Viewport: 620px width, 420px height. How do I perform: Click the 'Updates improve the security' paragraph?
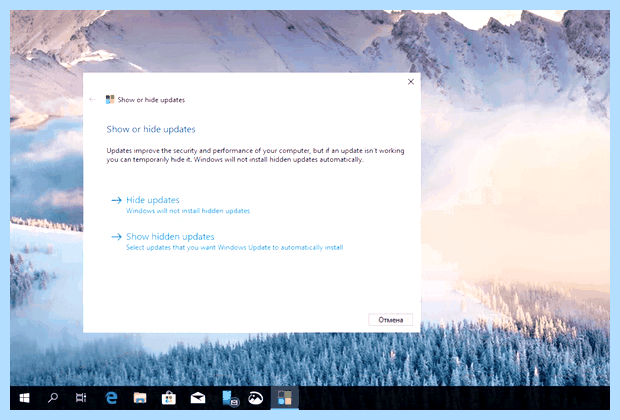coord(255,155)
